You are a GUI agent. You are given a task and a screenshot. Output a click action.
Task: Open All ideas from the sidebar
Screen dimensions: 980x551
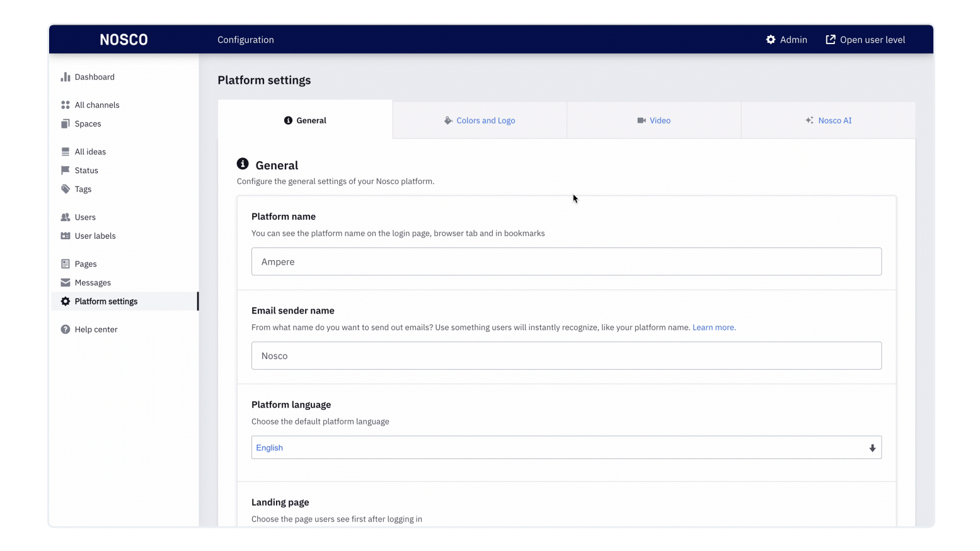[x=66, y=151]
